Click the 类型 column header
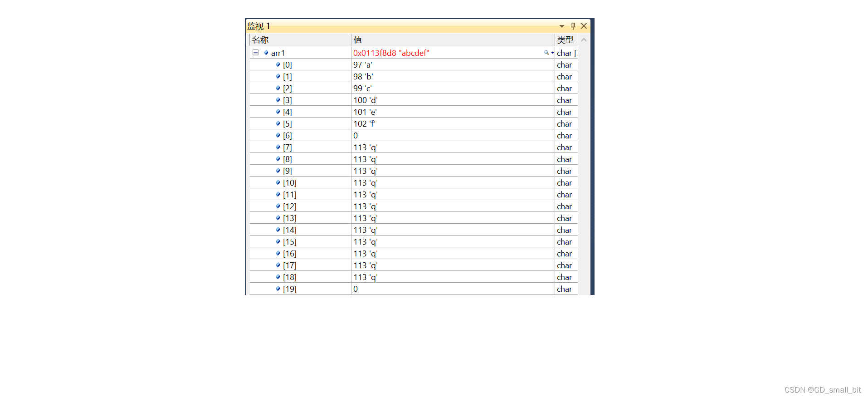The height and width of the screenshot is (398, 868). pos(566,40)
